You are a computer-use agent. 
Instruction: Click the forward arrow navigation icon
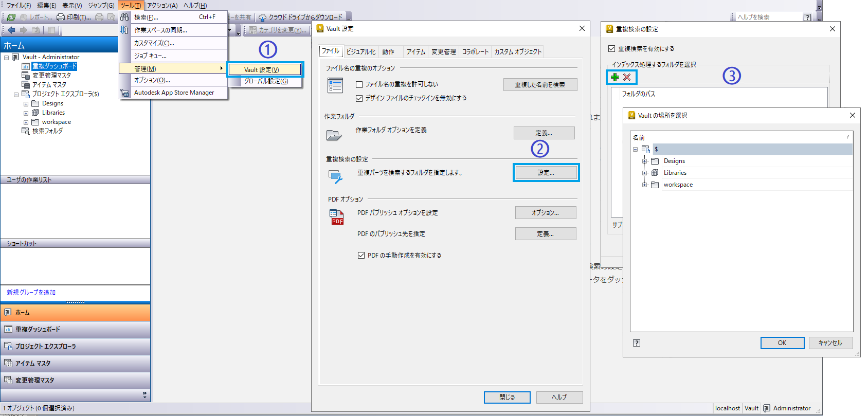[23, 30]
